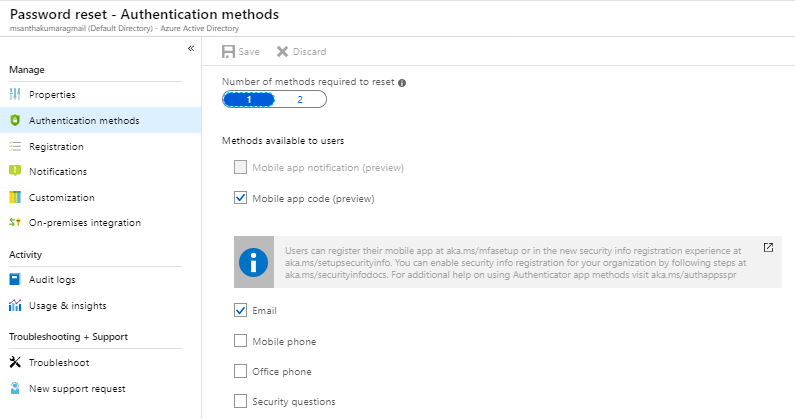
Task: Enable the Security questions checkbox
Action: (240, 401)
